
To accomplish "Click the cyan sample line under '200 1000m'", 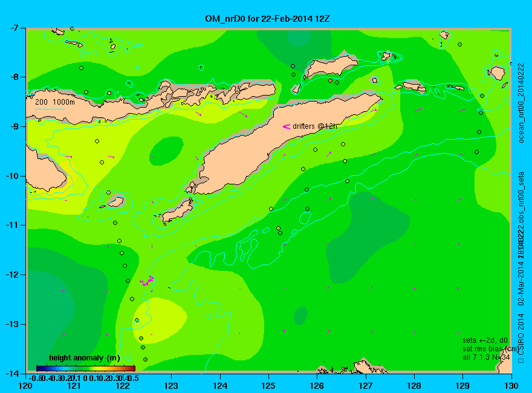I will click(x=50, y=109).
